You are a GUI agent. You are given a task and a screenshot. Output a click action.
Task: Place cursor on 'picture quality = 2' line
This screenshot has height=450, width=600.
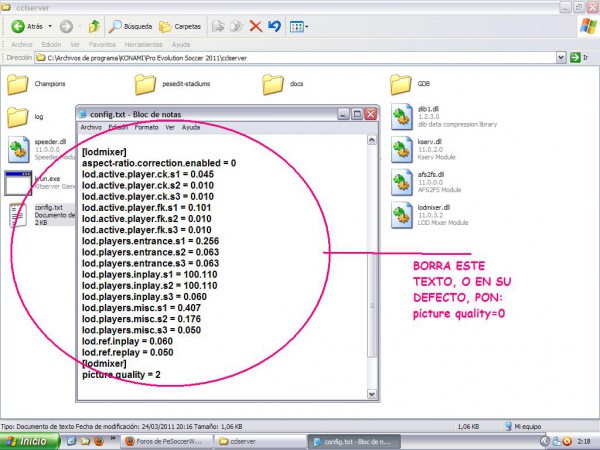click(x=121, y=375)
